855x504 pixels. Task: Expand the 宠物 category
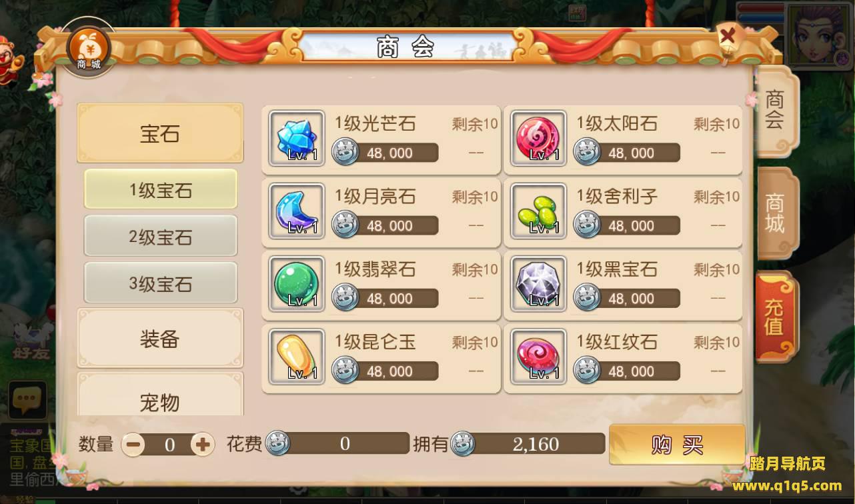click(160, 396)
